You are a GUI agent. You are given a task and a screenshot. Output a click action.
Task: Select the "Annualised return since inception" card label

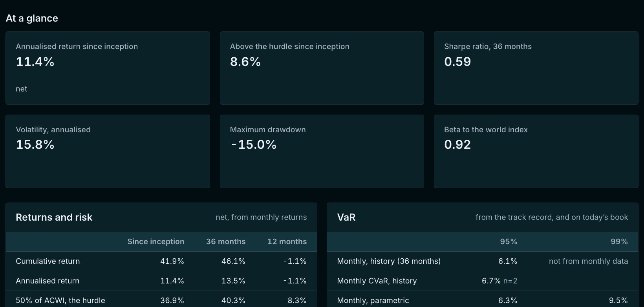pos(77,46)
